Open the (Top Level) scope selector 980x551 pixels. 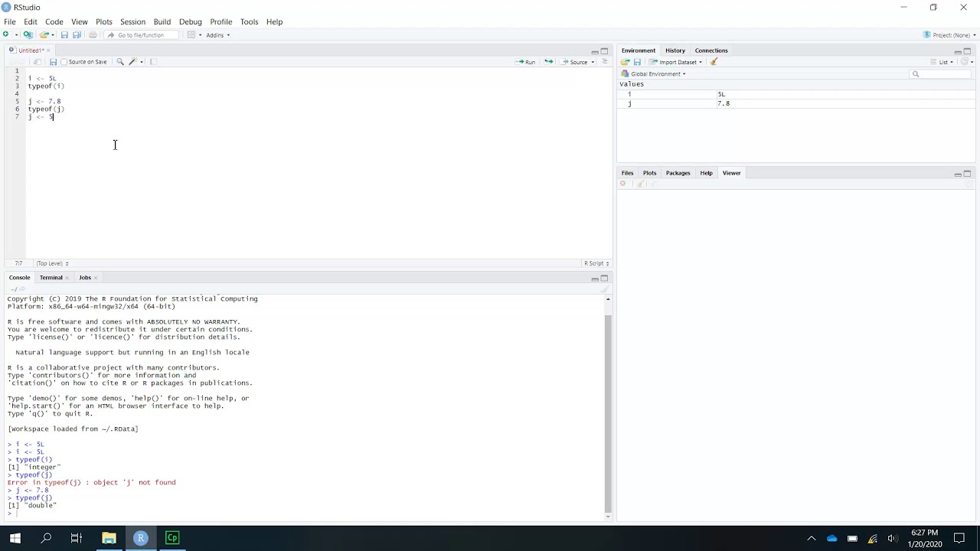(52, 263)
